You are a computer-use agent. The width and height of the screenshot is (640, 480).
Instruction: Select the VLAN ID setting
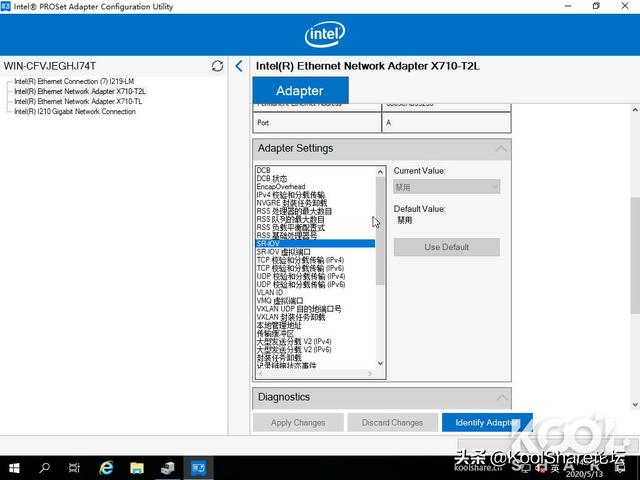(270, 293)
